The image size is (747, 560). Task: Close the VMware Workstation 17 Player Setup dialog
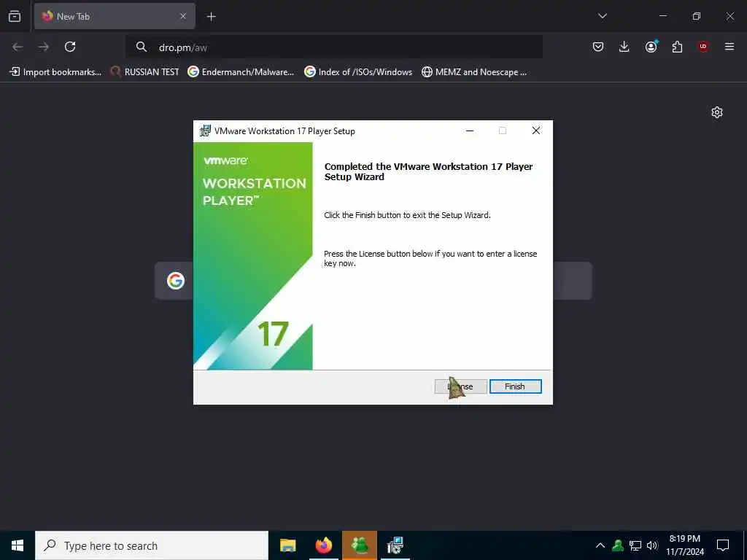pos(536,131)
